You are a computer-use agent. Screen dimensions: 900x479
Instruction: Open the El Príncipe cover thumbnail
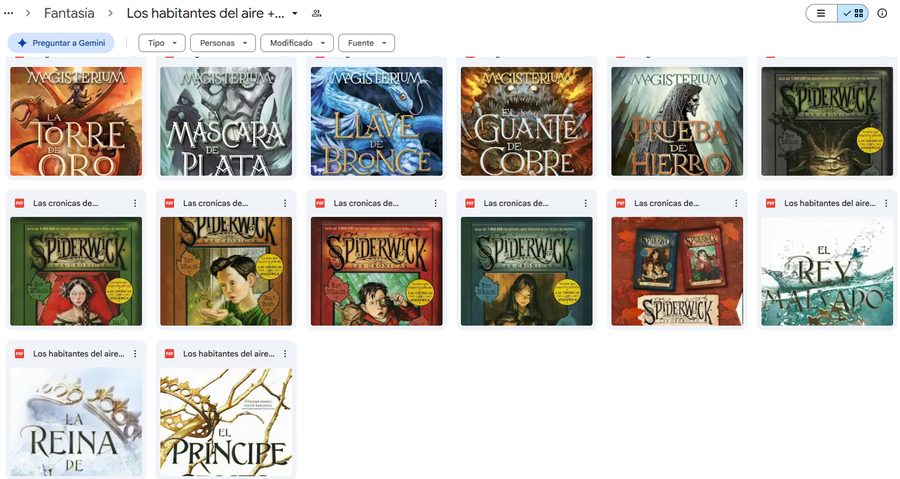coord(226,422)
